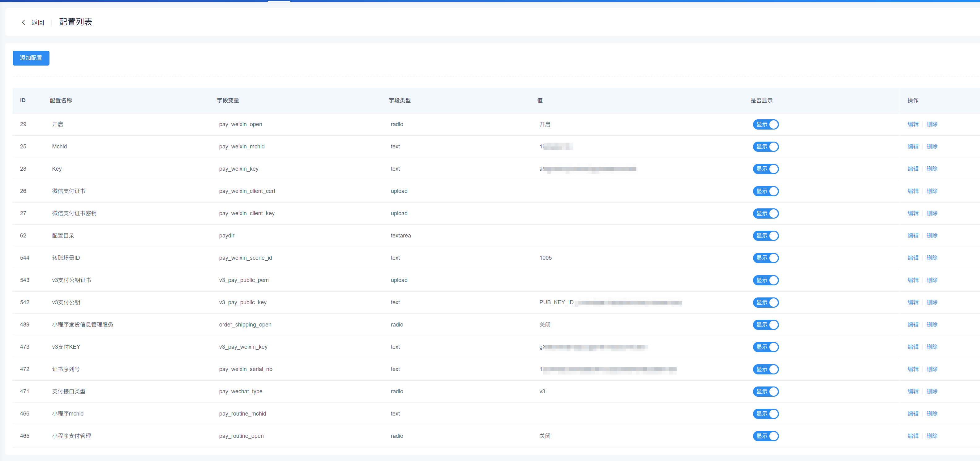This screenshot has height=461, width=980.
Task: Select the textarea field type cell
Action: [x=400, y=235]
